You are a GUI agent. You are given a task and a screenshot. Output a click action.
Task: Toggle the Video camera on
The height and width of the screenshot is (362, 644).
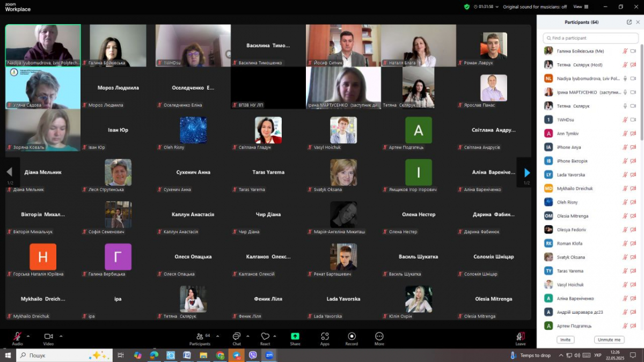coord(48,336)
